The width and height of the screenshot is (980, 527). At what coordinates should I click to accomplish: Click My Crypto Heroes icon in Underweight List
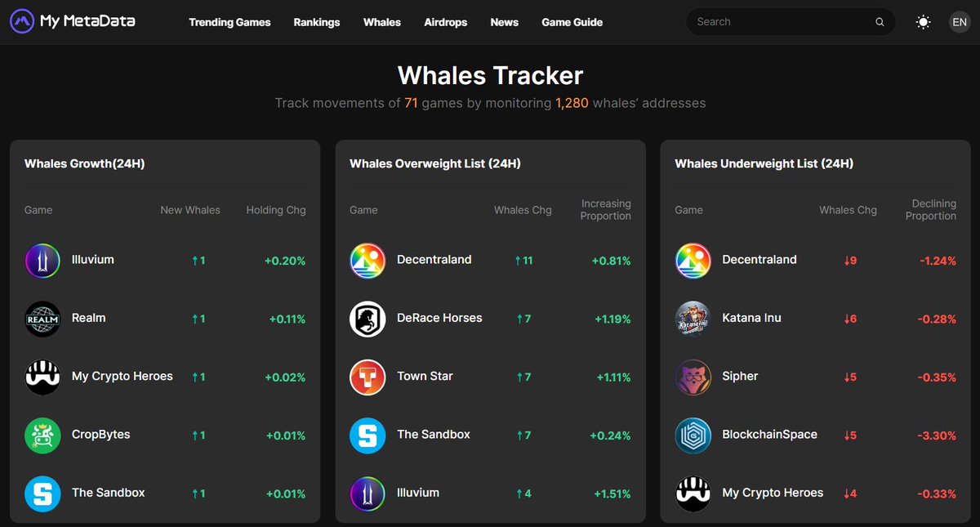click(x=693, y=494)
